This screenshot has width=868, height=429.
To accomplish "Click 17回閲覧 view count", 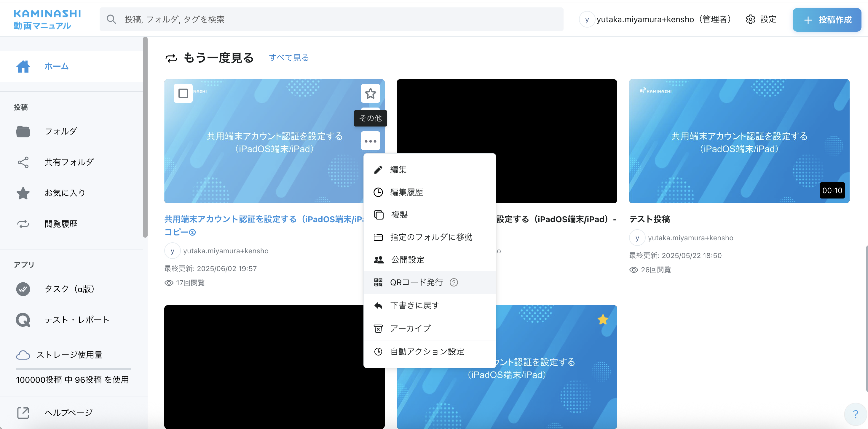I will click(x=185, y=283).
